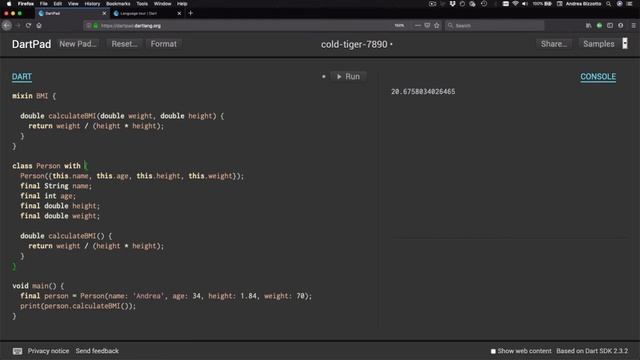Select the CONSOLE tab
The width and height of the screenshot is (640, 360).
pyautogui.click(x=598, y=77)
